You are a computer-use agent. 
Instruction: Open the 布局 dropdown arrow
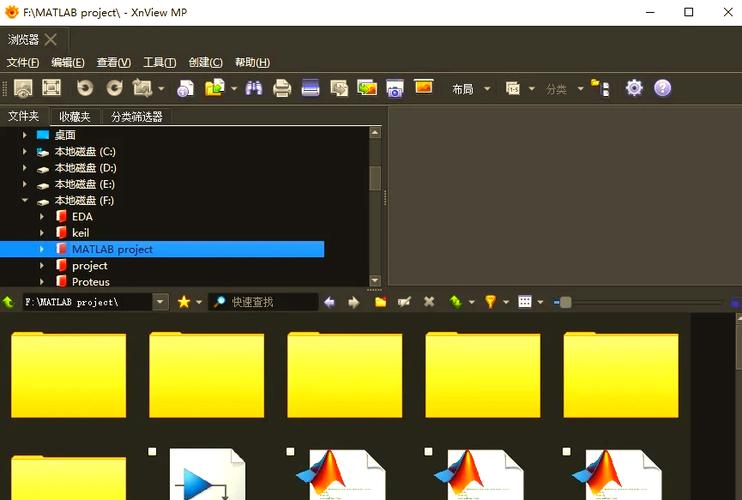pyautogui.click(x=487, y=88)
